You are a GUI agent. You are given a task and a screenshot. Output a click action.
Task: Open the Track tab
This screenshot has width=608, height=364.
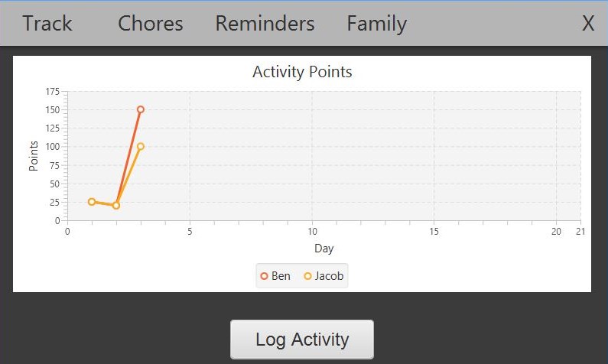point(47,23)
